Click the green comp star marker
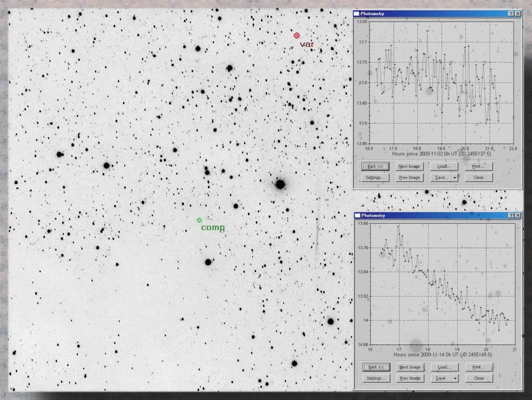Screen dimensions: 532x400 point(199,220)
